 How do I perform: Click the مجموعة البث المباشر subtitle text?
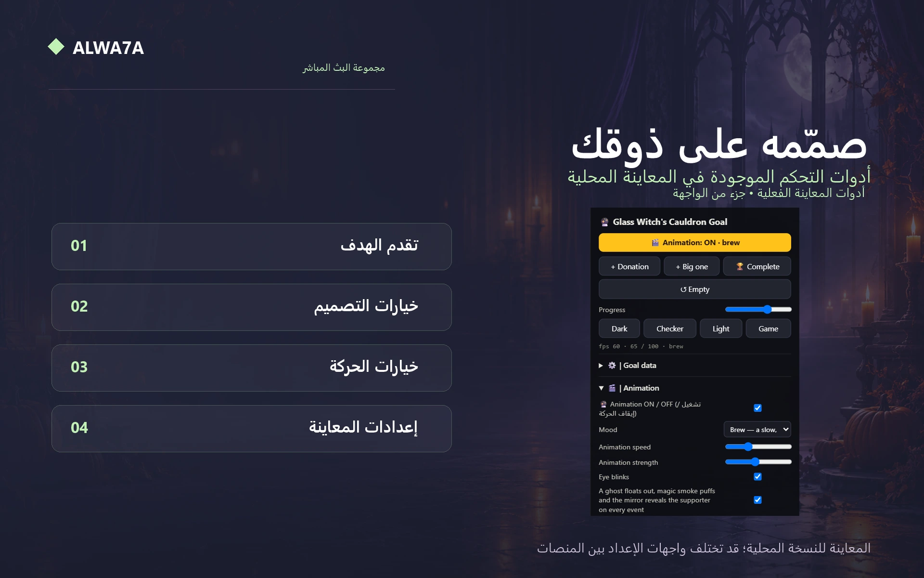pos(344,67)
